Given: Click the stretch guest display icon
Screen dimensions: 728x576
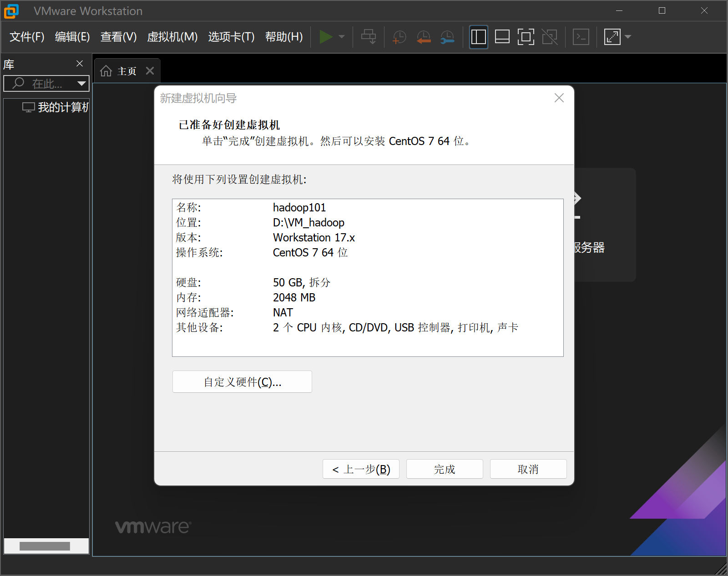Looking at the screenshot, I should (x=612, y=37).
